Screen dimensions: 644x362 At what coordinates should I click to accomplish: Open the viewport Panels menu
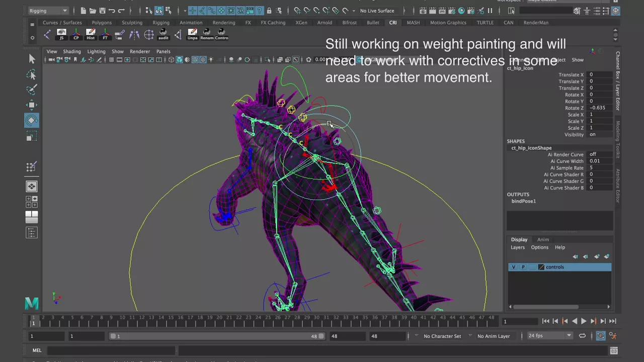click(163, 51)
